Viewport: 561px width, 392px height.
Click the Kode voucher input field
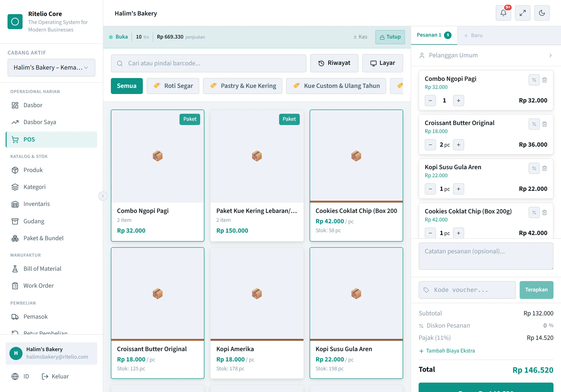tap(467, 290)
